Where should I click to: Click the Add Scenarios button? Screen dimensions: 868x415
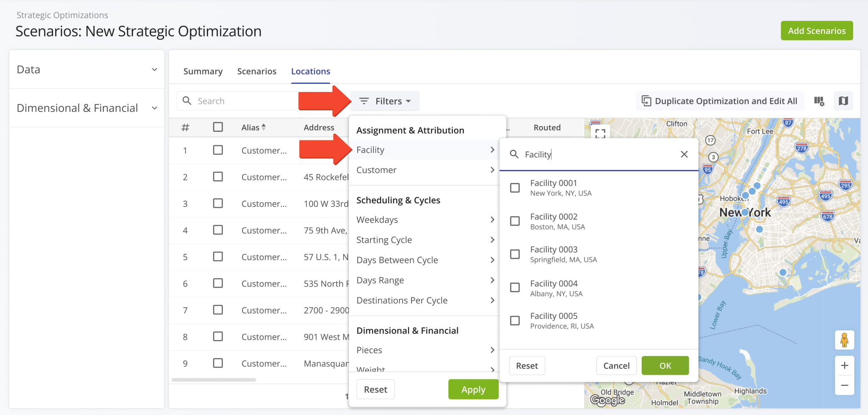coord(816,31)
